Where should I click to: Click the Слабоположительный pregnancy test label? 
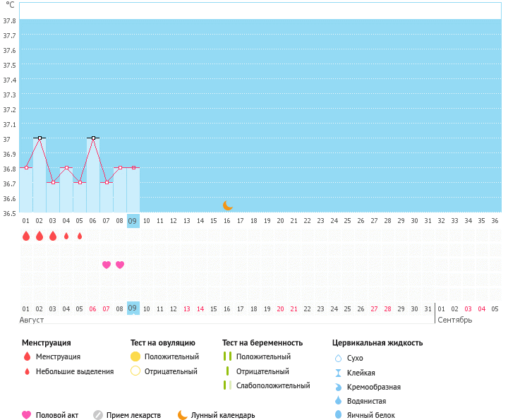(x=273, y=385)
